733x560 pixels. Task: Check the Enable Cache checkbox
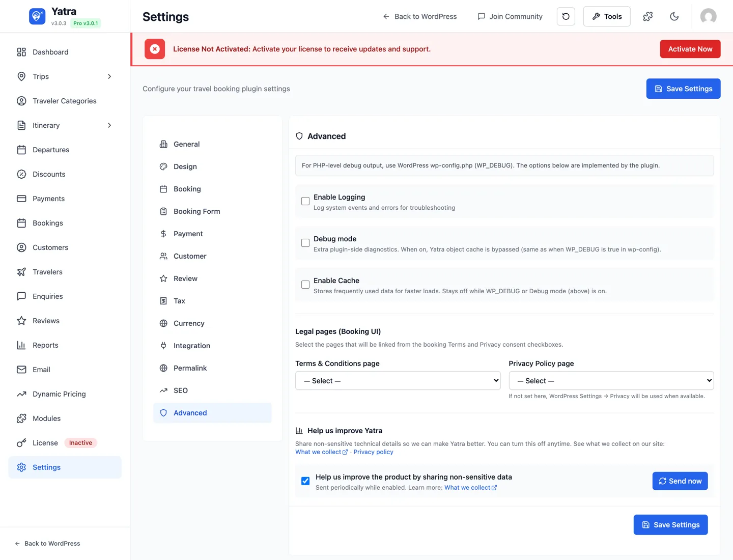(x=305, y=285)
